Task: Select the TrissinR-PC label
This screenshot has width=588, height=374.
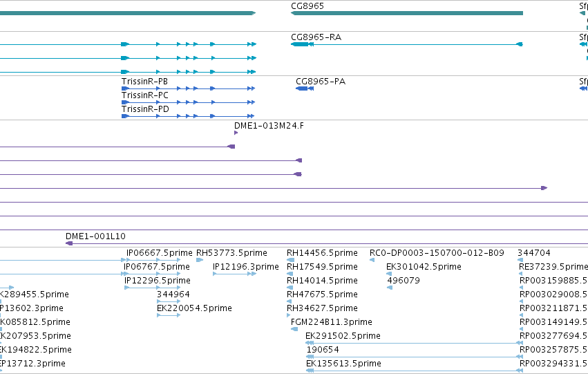Action: pyautogui.click(x=144, y=95)
